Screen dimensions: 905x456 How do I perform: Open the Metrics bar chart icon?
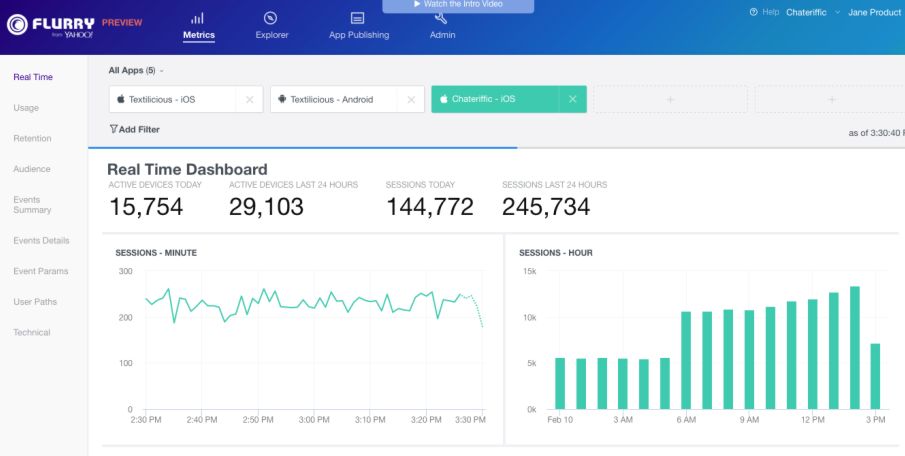[198, 18]
